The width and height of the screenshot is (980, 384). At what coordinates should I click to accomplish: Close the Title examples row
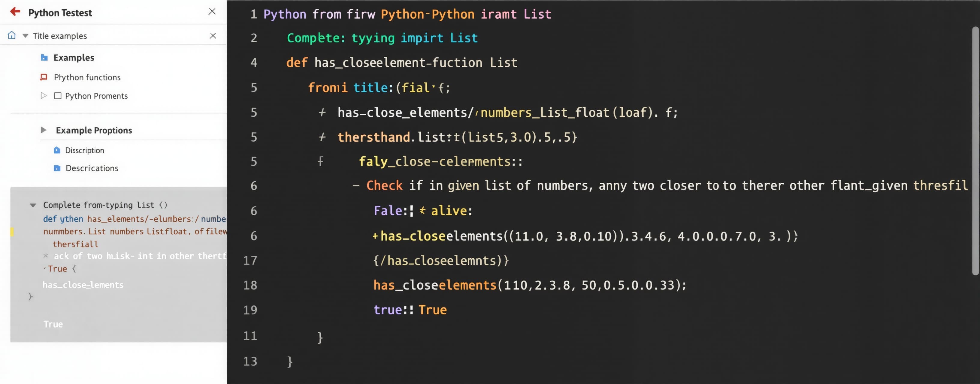213,36
